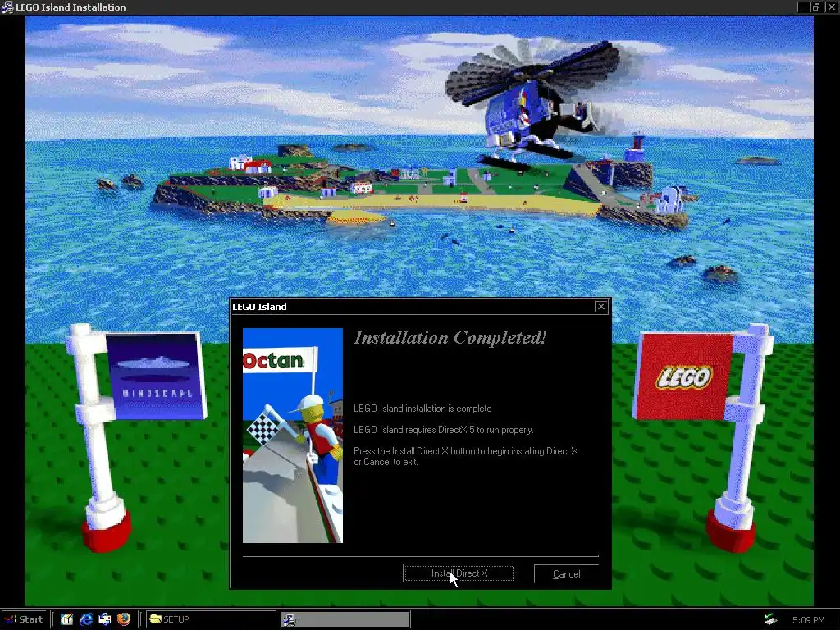The width and height of the screenshot is (840, 630).
Task: Switch to the SETUP folder taskbar button
Action: (x=211, y=619)
